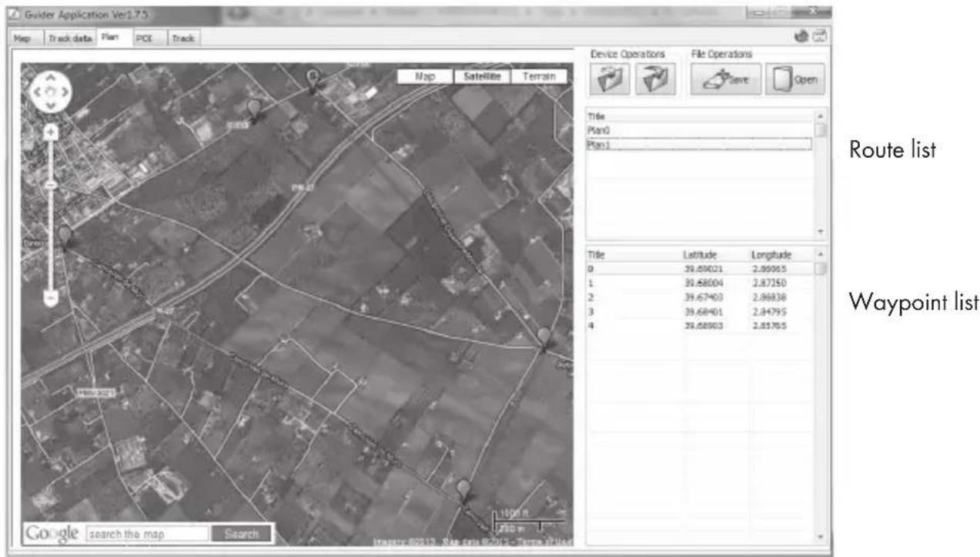Click the waypoint list scrollbar up arrow

click(x=821, y=254)
